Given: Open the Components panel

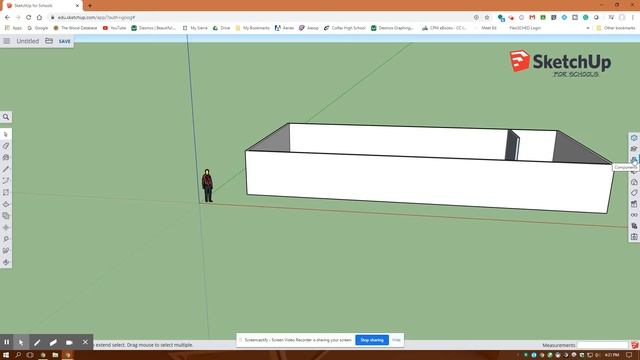Looking at the screenshot, I should 634,160.
